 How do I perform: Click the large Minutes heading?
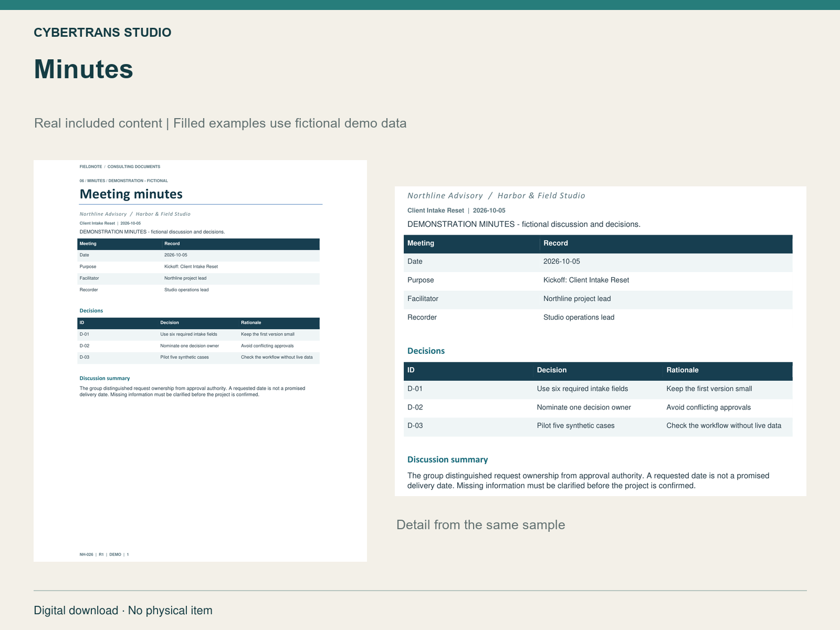point(83,69)
